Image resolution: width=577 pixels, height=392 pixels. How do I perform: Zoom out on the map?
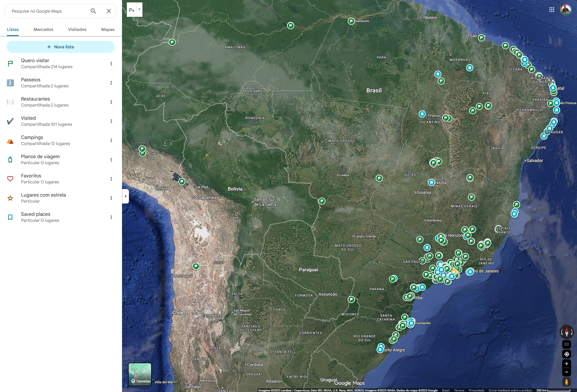[x=566, y=372]
